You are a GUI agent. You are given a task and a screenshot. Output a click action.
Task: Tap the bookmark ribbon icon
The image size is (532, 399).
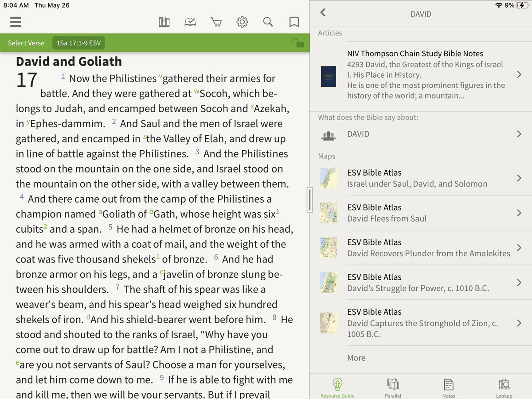294,22
